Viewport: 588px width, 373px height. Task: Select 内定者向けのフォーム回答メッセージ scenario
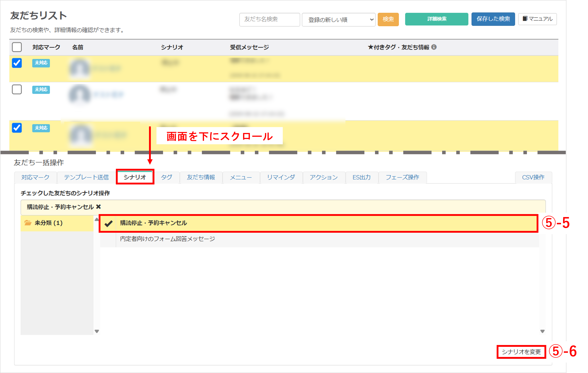168,239
